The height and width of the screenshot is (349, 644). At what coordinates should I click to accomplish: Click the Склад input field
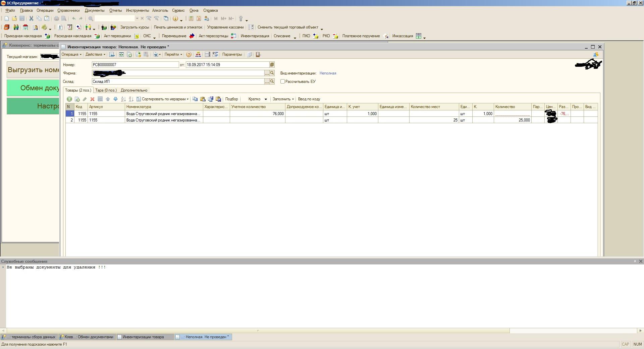pyautogui.click(x=178, y=81)
